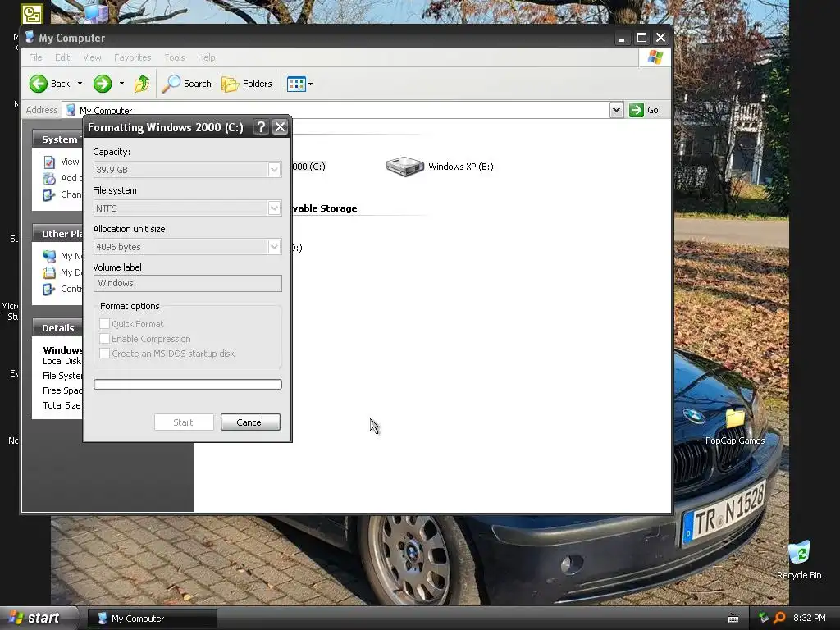Maximize the My Computer window
This screenshot has width=840, height=630.
[641, 38]
